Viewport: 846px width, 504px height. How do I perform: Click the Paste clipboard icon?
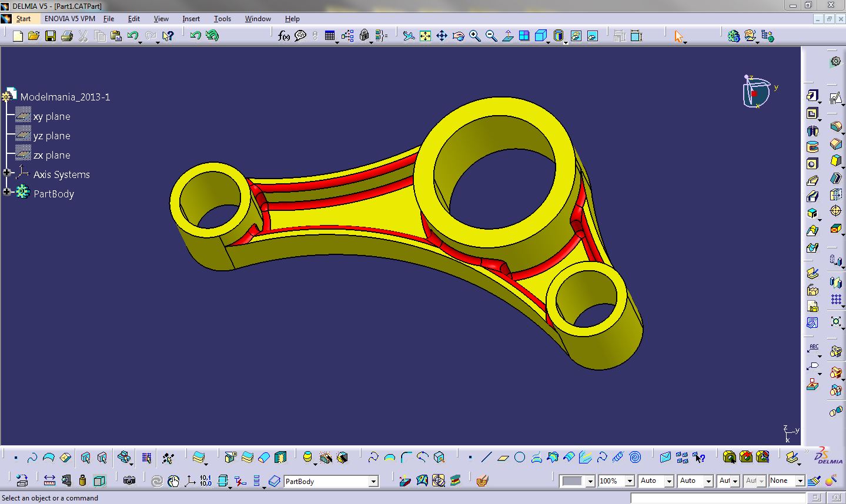[116, 36]
